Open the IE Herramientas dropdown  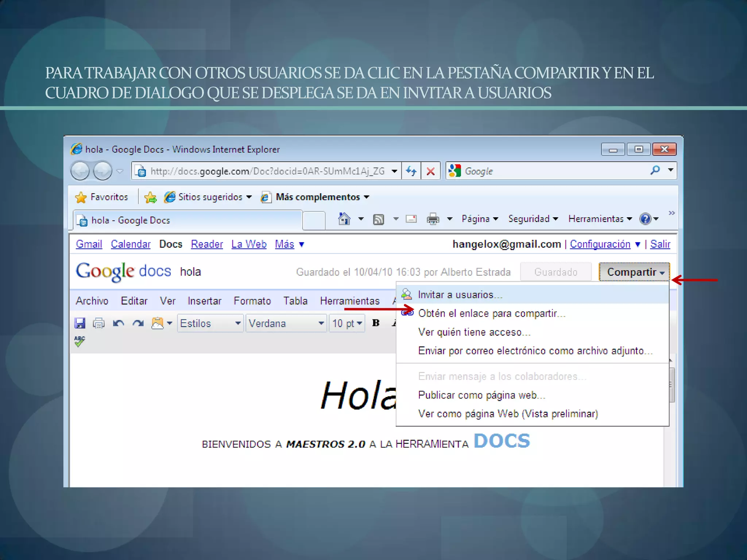click(x=600, y=219)
